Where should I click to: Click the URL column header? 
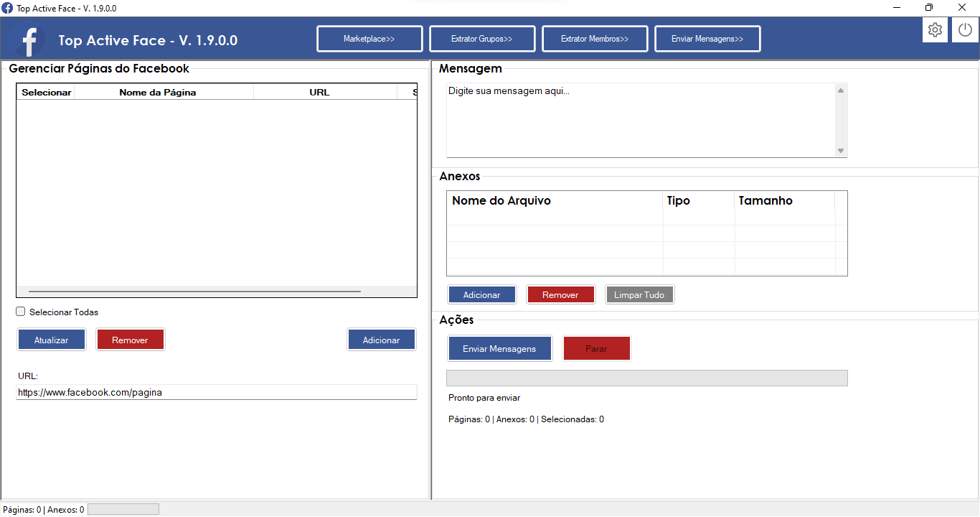326,92
